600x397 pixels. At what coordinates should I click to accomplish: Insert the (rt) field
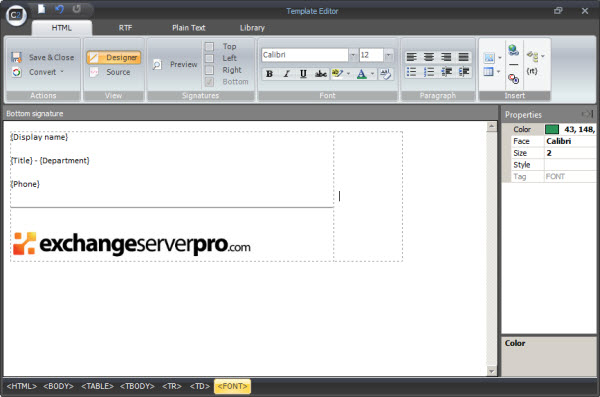tap(532, 71)
